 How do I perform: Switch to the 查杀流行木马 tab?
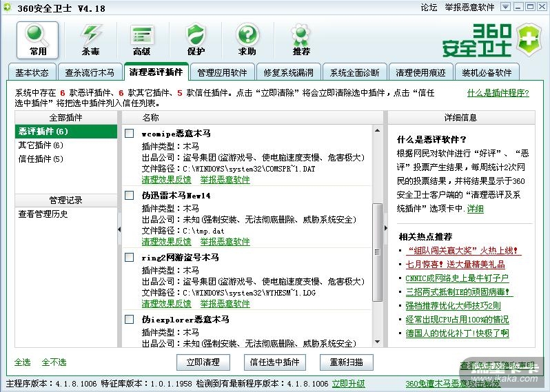point(90,72)
